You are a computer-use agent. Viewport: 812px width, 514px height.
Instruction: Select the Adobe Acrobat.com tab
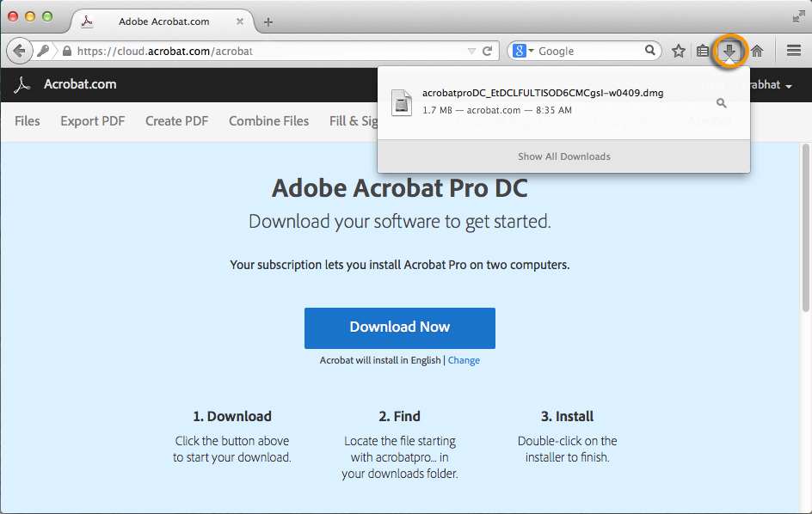(x=163, y=21)
